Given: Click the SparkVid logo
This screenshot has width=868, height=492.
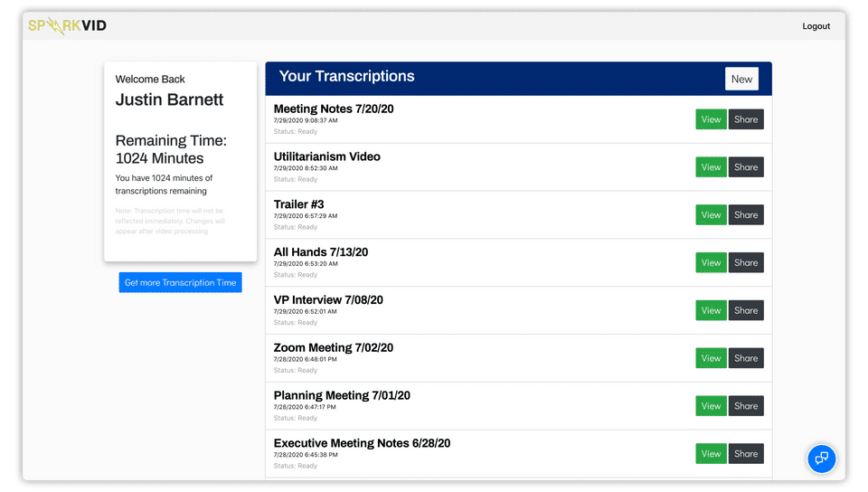Looking at the screenshot, I should [x=67, y=25].
